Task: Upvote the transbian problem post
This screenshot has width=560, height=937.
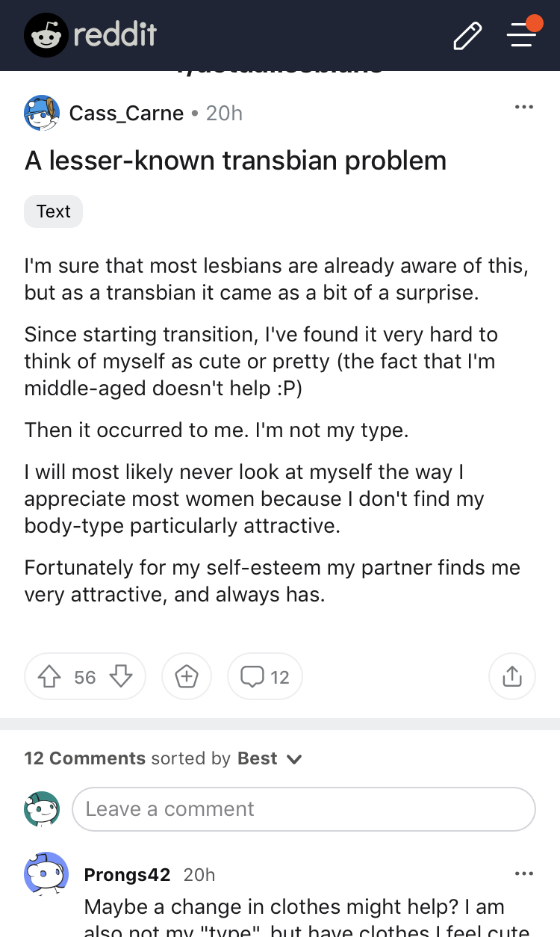Action: click(49, 677)
